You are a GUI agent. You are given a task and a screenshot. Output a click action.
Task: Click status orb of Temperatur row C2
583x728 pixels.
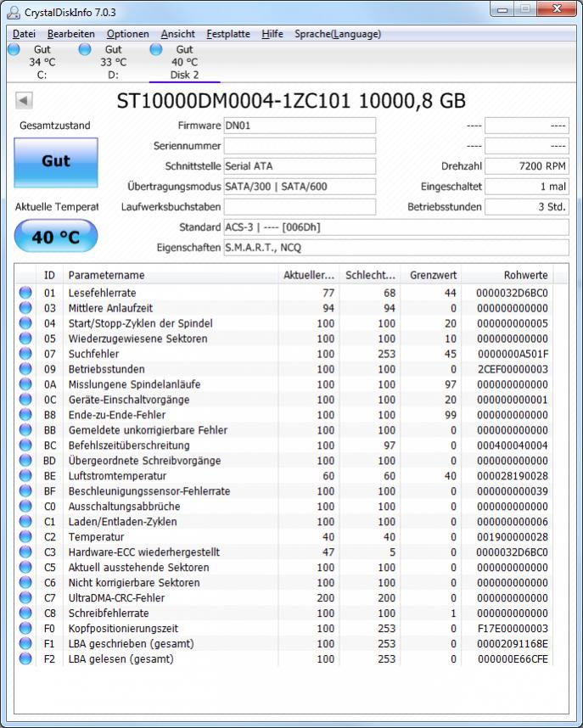point(25,537)
